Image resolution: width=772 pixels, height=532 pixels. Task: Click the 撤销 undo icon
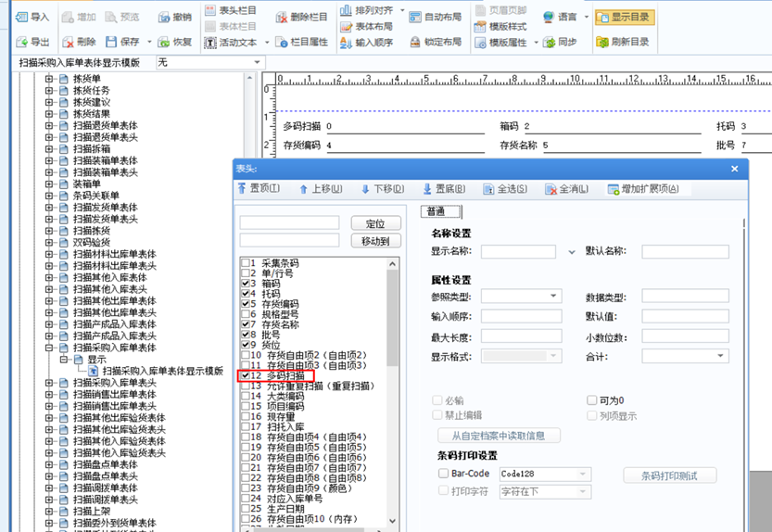coord(164,18)
